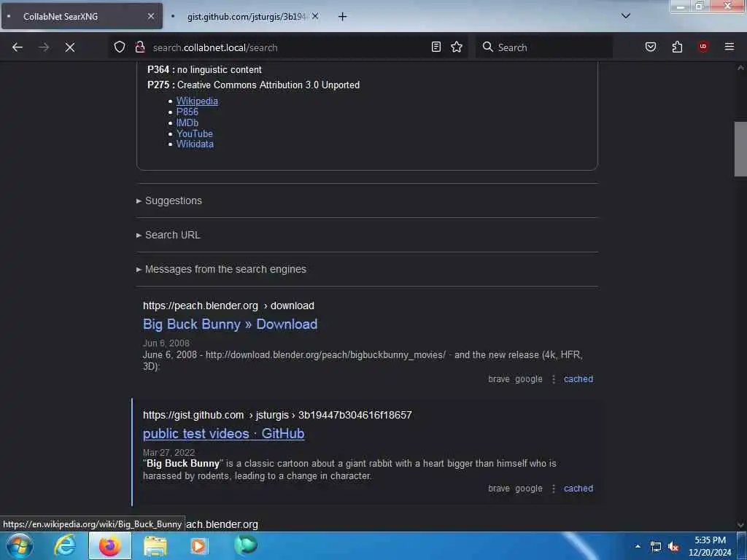The height and width of the screenshot is (560, 747).
Task: Open the extensions puzzle icon
Action: pos(677,47)
